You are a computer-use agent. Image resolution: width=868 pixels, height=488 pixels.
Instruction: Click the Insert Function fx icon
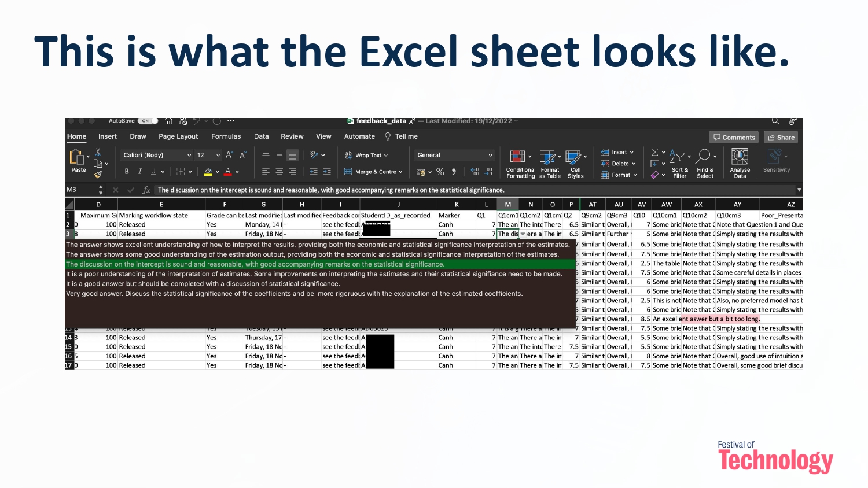(146, 190)
